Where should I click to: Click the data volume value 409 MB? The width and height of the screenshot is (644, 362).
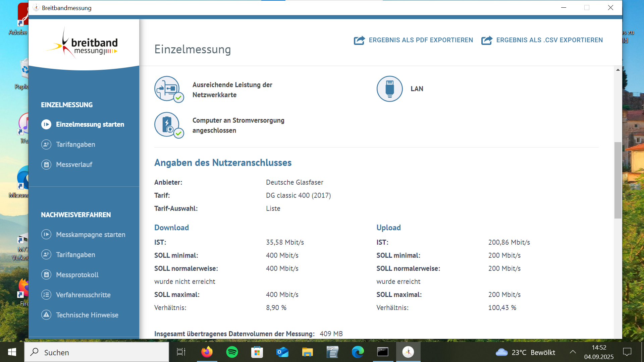coord(331,334)
